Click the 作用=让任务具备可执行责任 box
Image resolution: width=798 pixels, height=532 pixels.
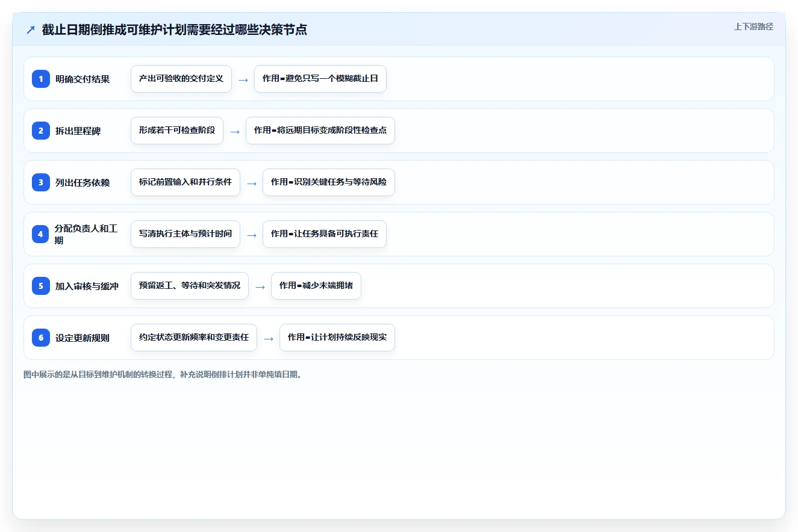tap(325, 234)
